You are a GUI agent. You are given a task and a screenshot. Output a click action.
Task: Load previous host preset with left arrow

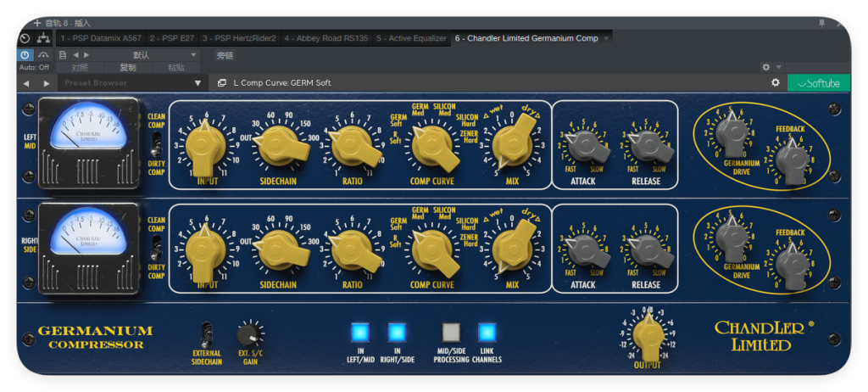pyautogui.click(x=75, y=55)
